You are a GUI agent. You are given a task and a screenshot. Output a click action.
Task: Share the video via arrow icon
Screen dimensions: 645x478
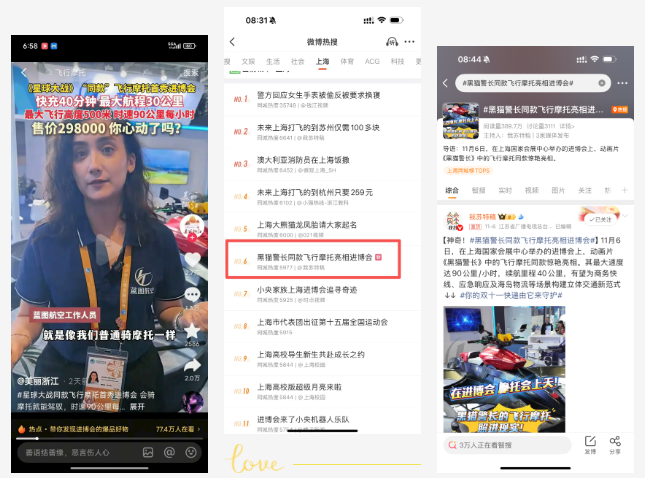click(192, 365)
